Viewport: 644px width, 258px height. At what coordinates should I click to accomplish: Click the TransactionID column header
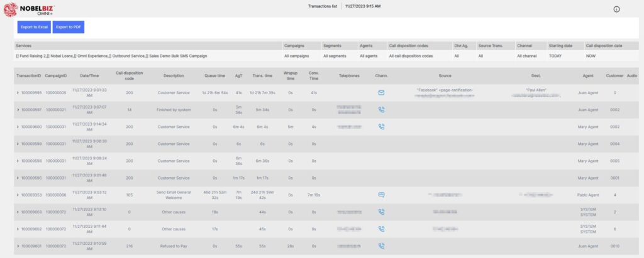point(28,76)
